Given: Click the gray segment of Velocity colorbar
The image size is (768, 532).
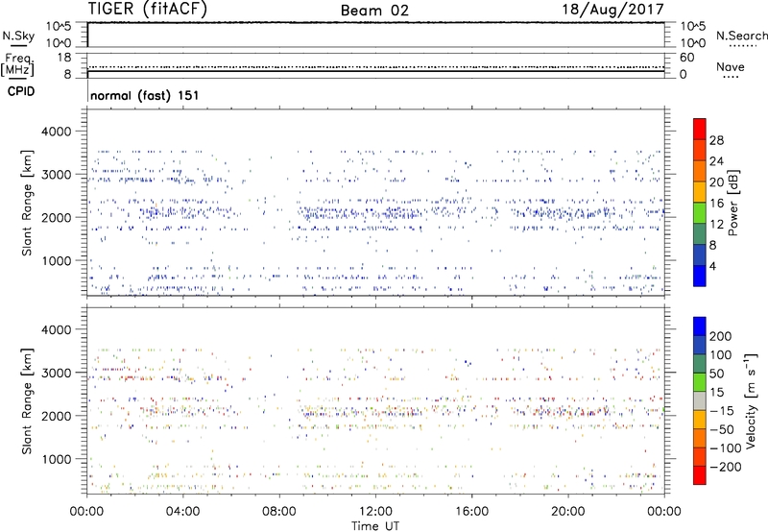Looking at the screenshot, I should [700, 400].
